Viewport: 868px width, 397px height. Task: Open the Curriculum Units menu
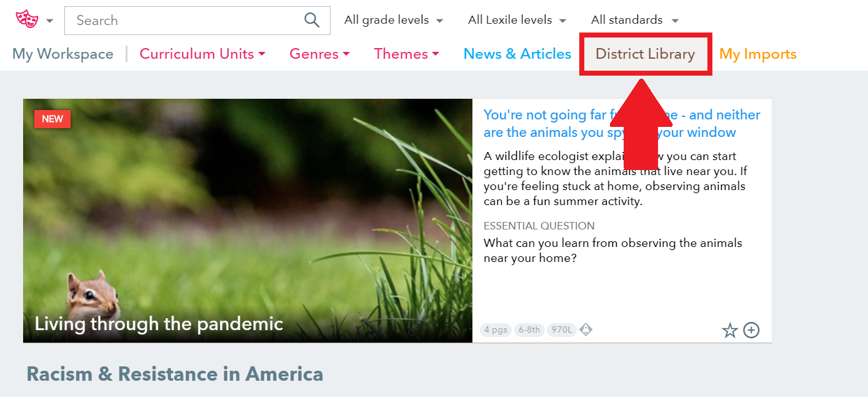202,54
